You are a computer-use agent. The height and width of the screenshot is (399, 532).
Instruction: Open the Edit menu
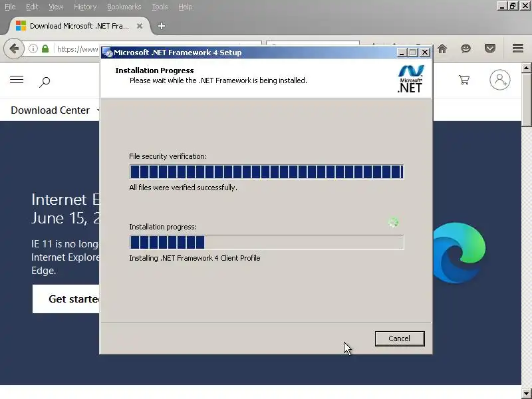coord(32,7)
